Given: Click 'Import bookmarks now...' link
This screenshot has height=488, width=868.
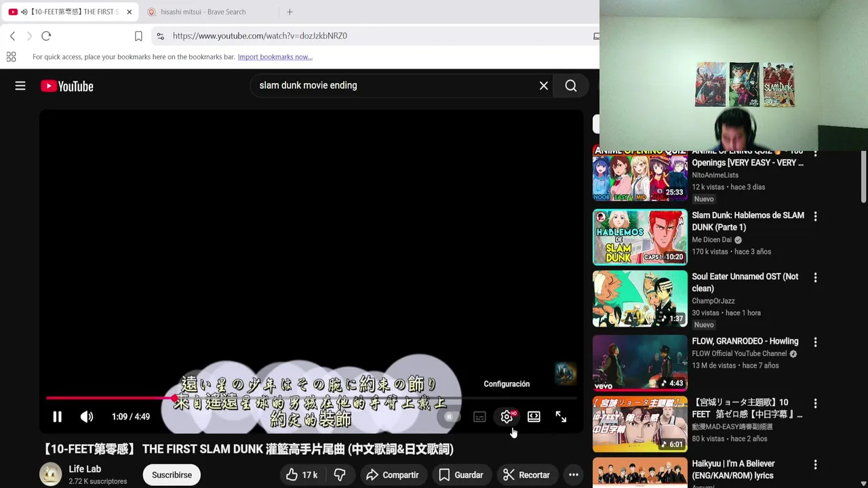Looking at the screenshot, I should [x=275, y=57].
